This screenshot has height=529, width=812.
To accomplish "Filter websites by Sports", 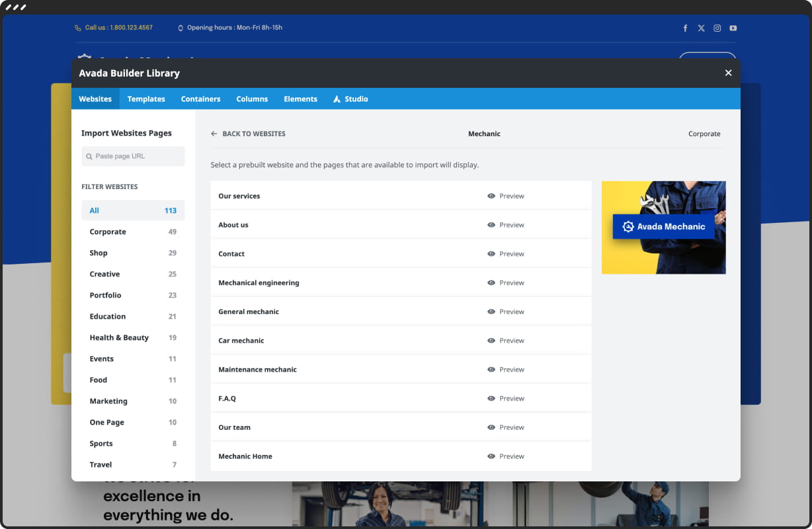I will [x=133, y=443].
